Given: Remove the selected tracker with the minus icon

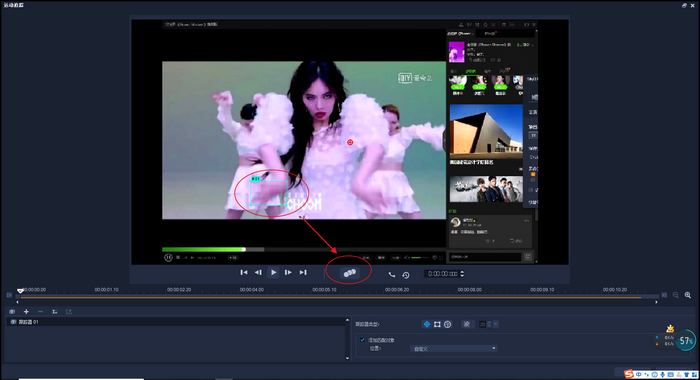Looking at the screenshot, I should coord(41,312).
